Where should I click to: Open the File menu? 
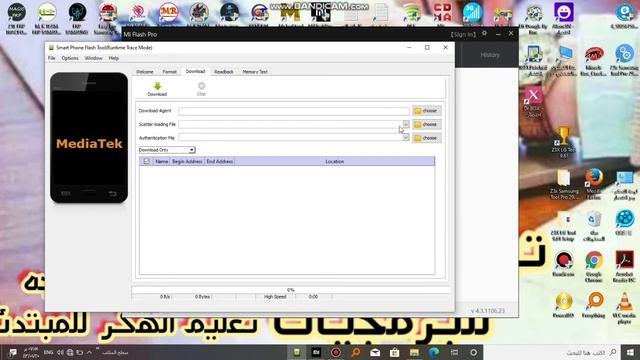(51, 58)
